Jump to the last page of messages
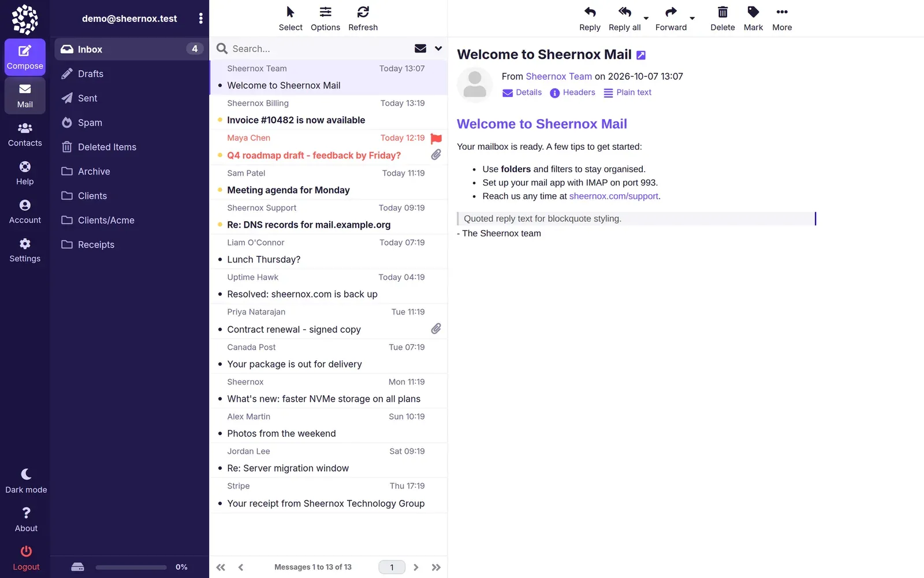This screenshot has width=924, height=578. [436, 567]
